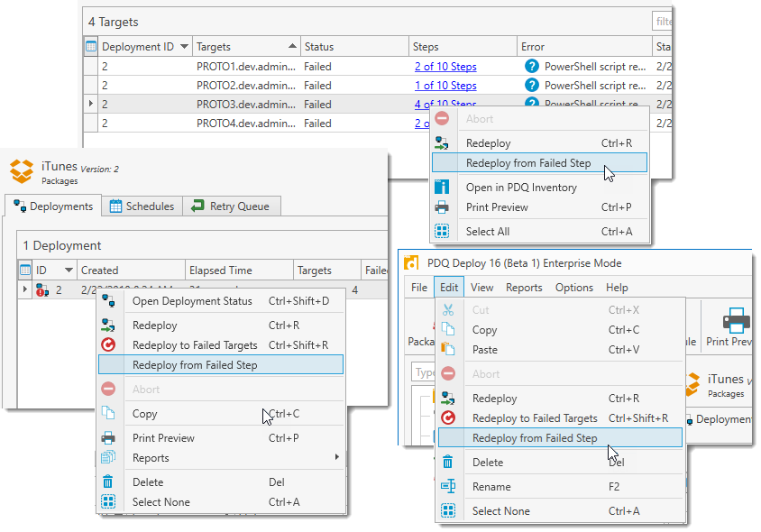Open the '1 of 10 Steps' link for PROTO2

pos(445,86)
